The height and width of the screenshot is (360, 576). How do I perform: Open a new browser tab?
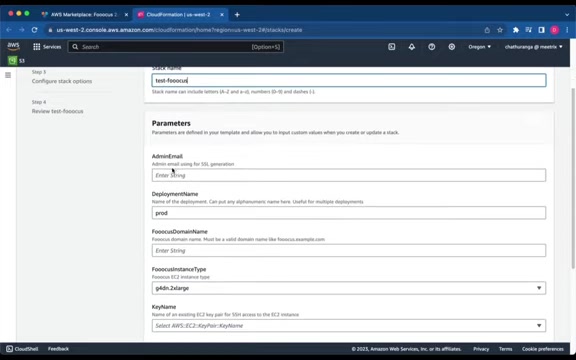point(237,15)
